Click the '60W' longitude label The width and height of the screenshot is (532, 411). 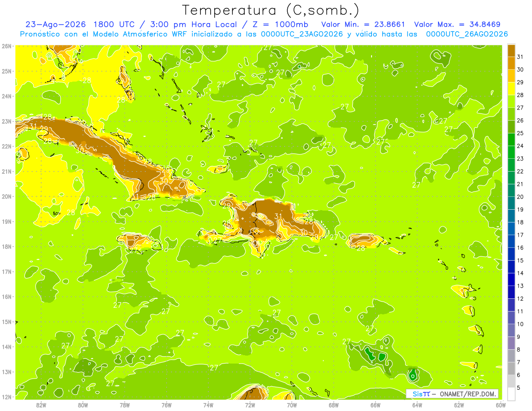pos(501,405)
